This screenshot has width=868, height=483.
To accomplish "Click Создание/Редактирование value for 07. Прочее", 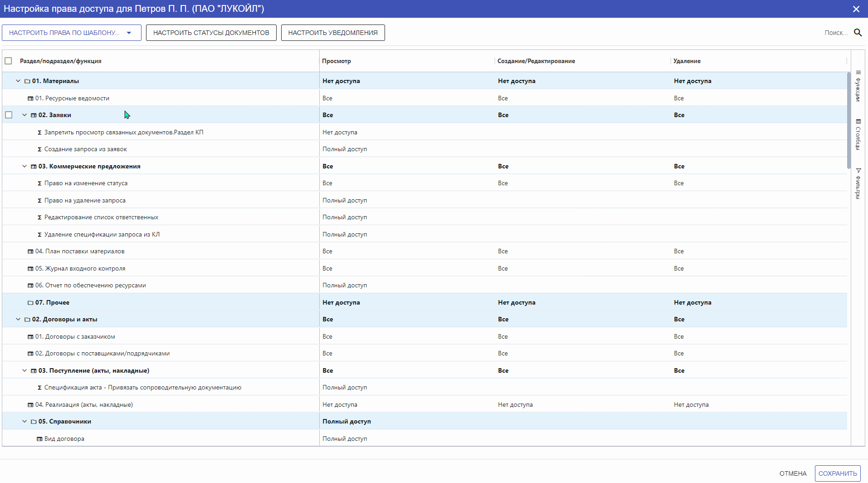I will 517,303.
